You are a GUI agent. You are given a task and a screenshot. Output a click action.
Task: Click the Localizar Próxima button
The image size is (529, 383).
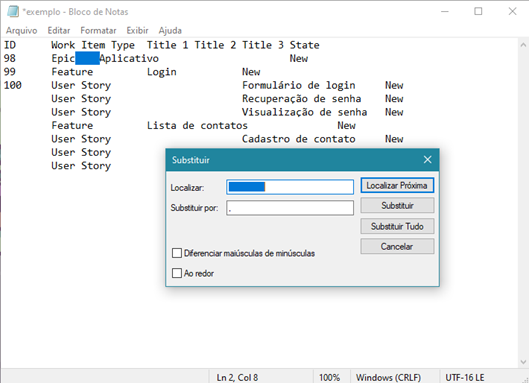[397, 186]
